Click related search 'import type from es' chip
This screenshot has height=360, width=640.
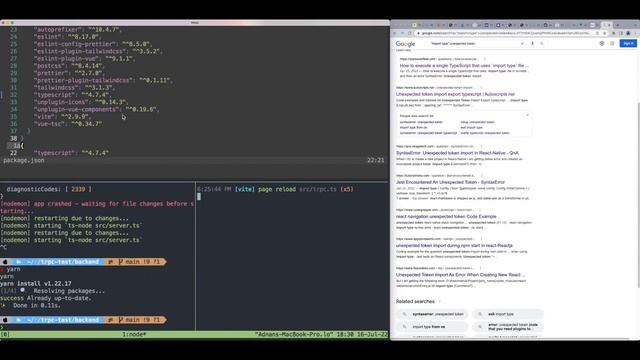click(432, 327)
